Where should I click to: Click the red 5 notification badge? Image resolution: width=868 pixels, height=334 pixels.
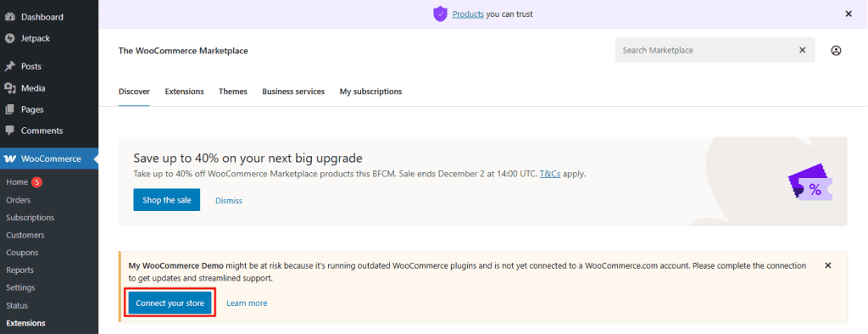pyautogui.click(x=36, y=182)
